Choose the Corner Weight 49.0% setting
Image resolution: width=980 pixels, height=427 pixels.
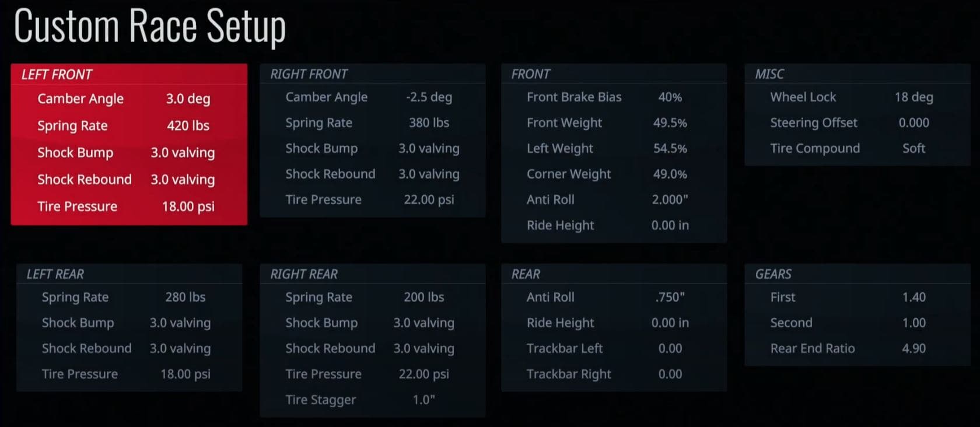[x=614, y=174]
